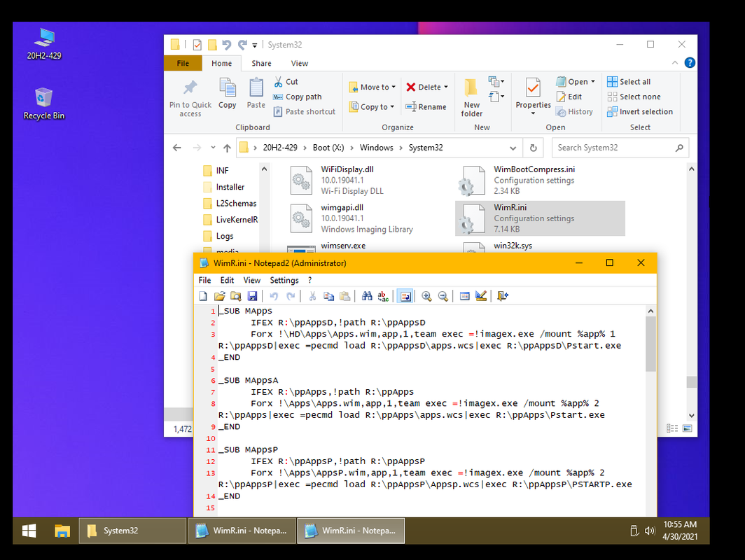Click Pin to Quick access in ribbon
745x560 pixels.
190,98
